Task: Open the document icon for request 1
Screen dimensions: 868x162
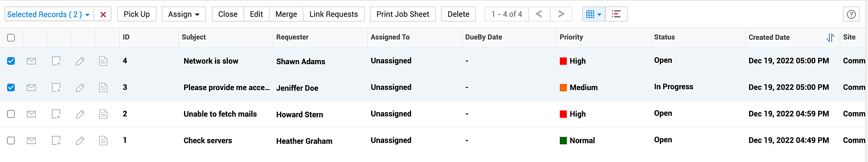Action: (x=103, y=141)
